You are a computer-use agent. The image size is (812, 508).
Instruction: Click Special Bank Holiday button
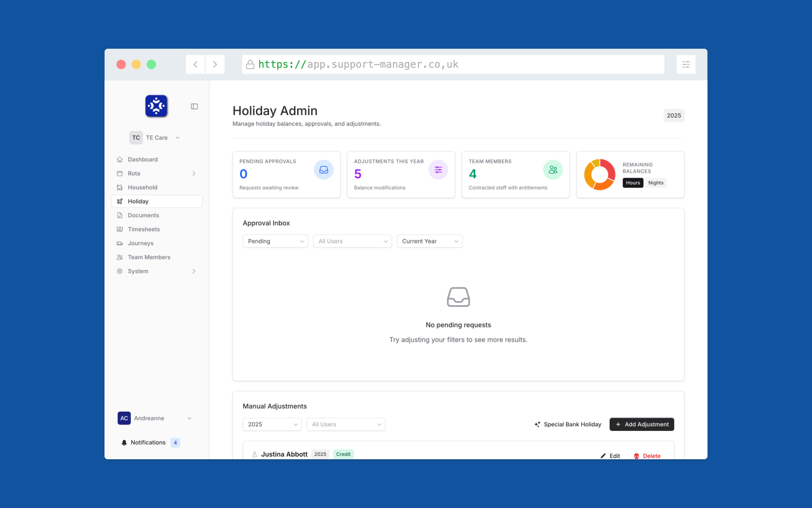tap(568, 424)
